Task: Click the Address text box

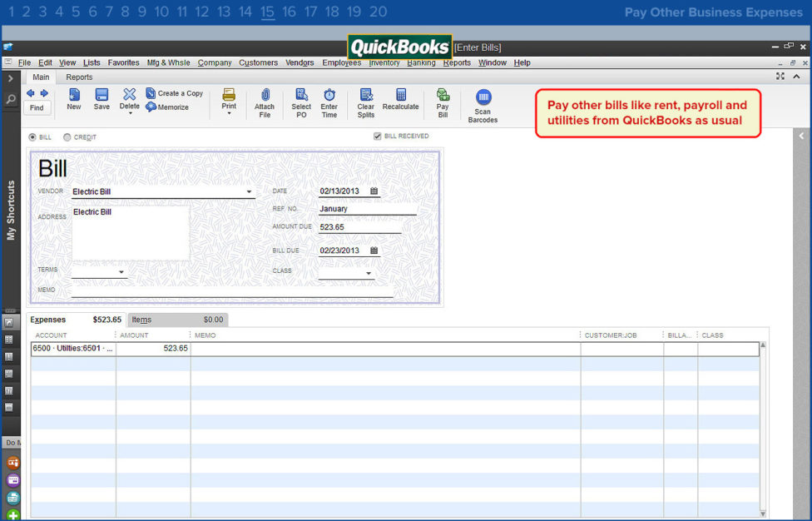Action: tap(131, 232)
